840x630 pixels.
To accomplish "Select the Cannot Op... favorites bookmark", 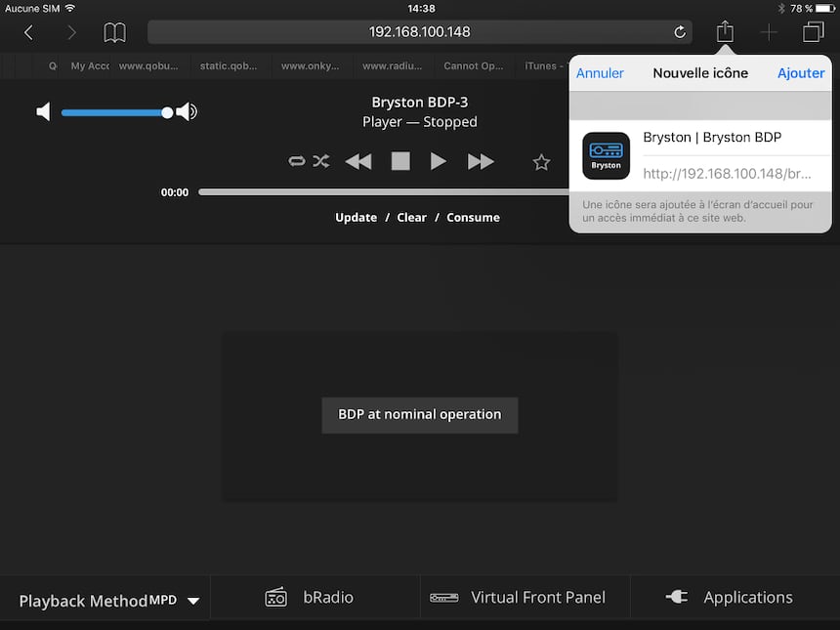I will tap(474, 65).
